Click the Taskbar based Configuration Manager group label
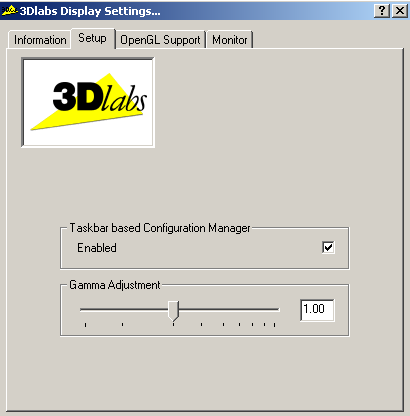This screenshot has height=416, width=410. coord(160,228)
